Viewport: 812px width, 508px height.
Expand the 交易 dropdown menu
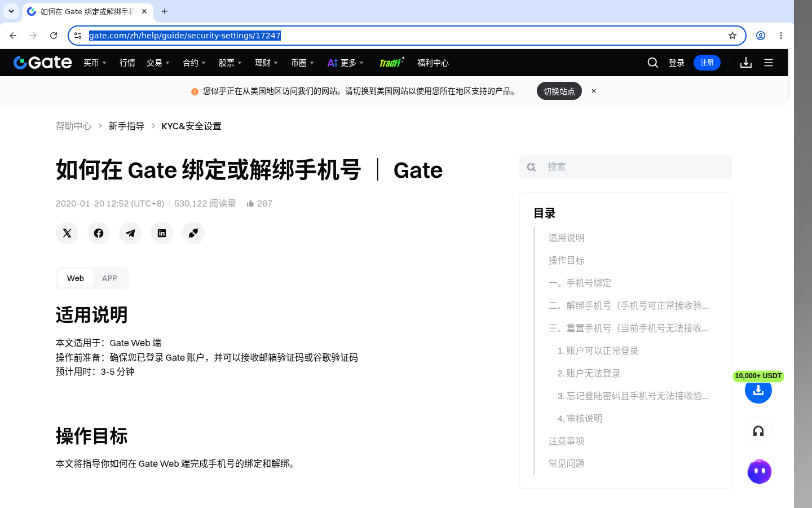point(158,63)
